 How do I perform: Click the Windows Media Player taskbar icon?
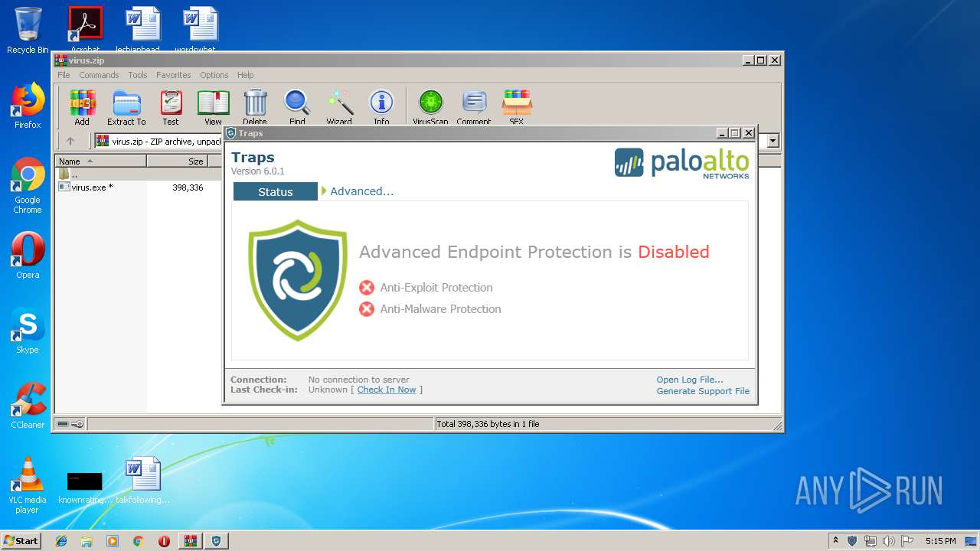(113, 541)
